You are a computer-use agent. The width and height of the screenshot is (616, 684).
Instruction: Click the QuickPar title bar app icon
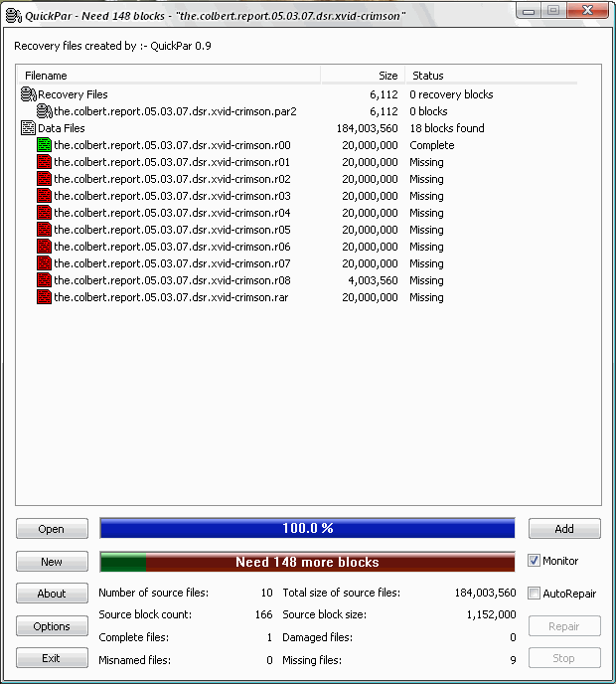[14, 15]
